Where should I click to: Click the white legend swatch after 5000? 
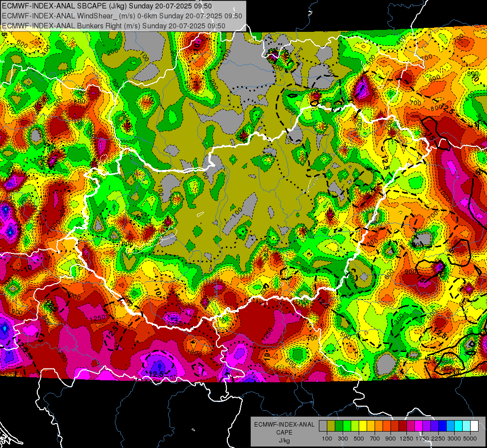click(474, 426)
